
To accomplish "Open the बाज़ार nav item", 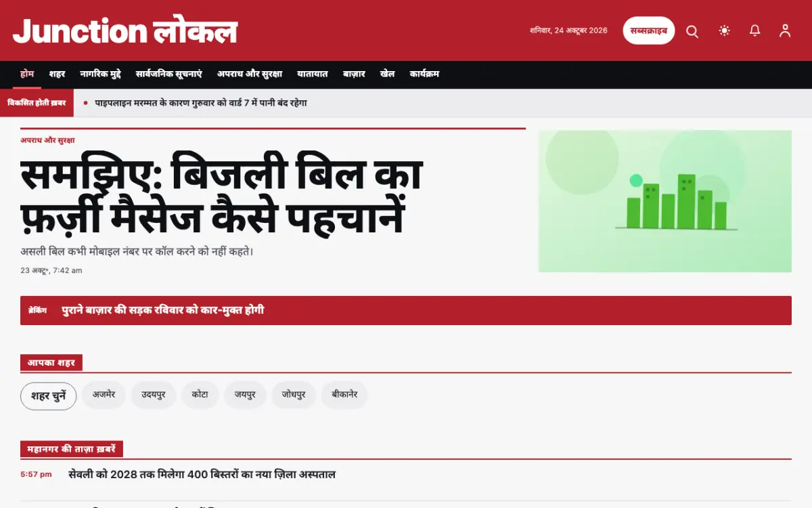I will pos(354,74).
